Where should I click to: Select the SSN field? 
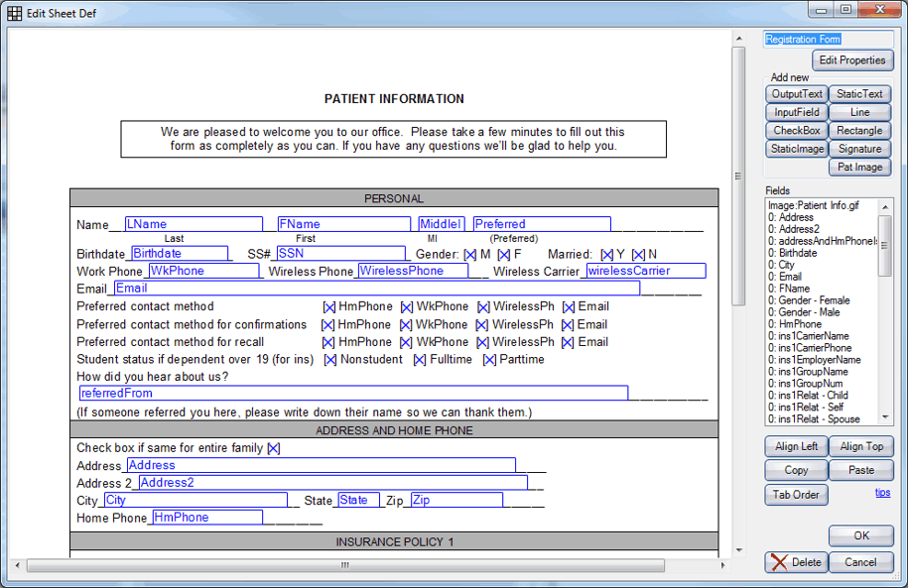[x=341, y=254]
